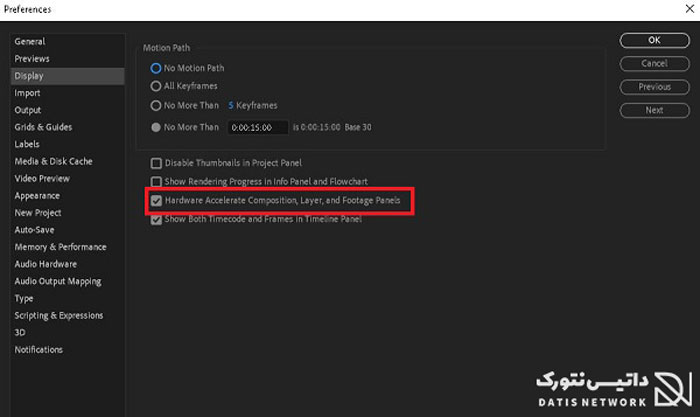
Task: Toggle Show Rendering Progress in Info Panel
Action: 155,182
